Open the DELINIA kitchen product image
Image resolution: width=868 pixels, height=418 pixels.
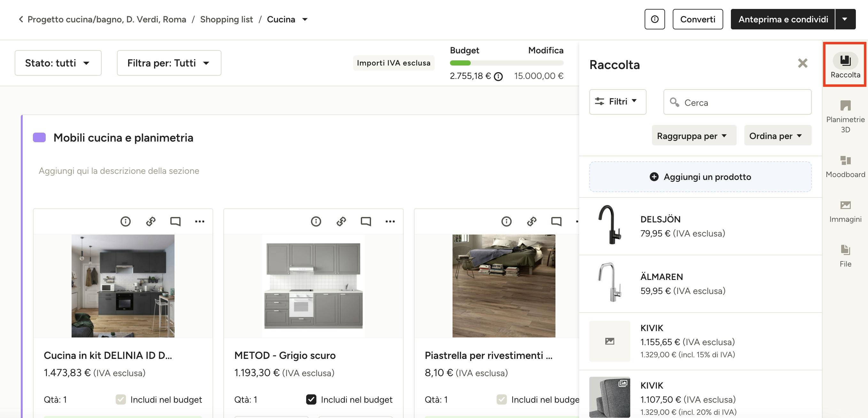pyautogui.click(x=123, y=286)
